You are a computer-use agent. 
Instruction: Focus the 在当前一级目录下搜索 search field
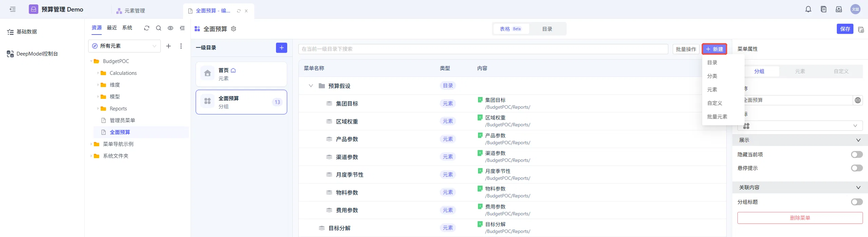click(x=483, y=49)
